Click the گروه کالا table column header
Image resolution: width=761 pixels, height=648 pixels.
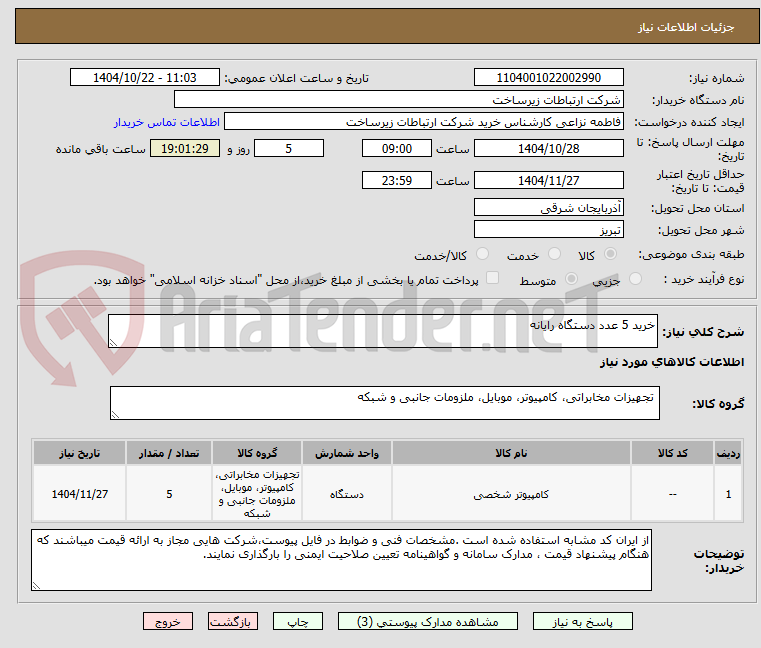coord(257,453)
